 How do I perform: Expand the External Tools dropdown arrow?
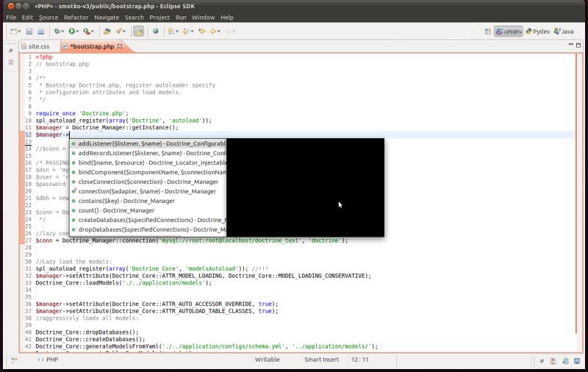(93, 32)
